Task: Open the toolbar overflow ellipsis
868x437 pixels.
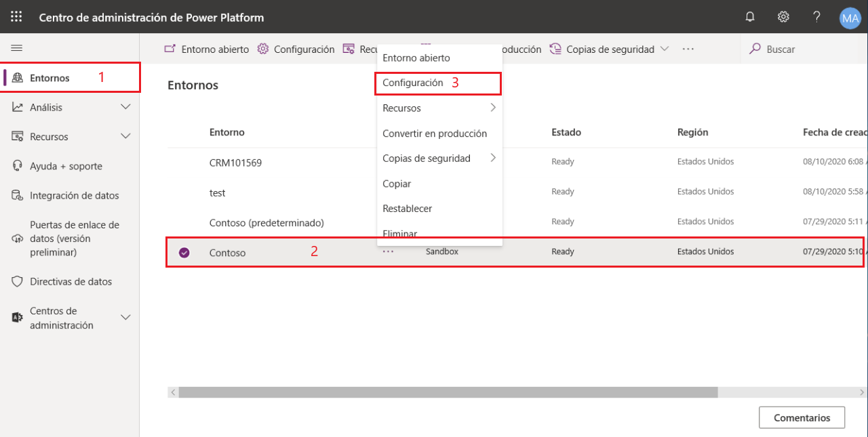Action: coord(688,49)
